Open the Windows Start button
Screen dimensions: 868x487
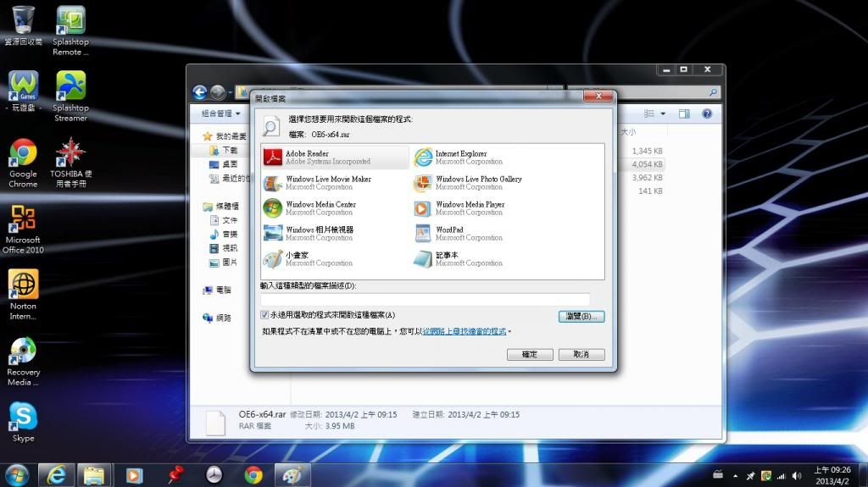point(17,475)
